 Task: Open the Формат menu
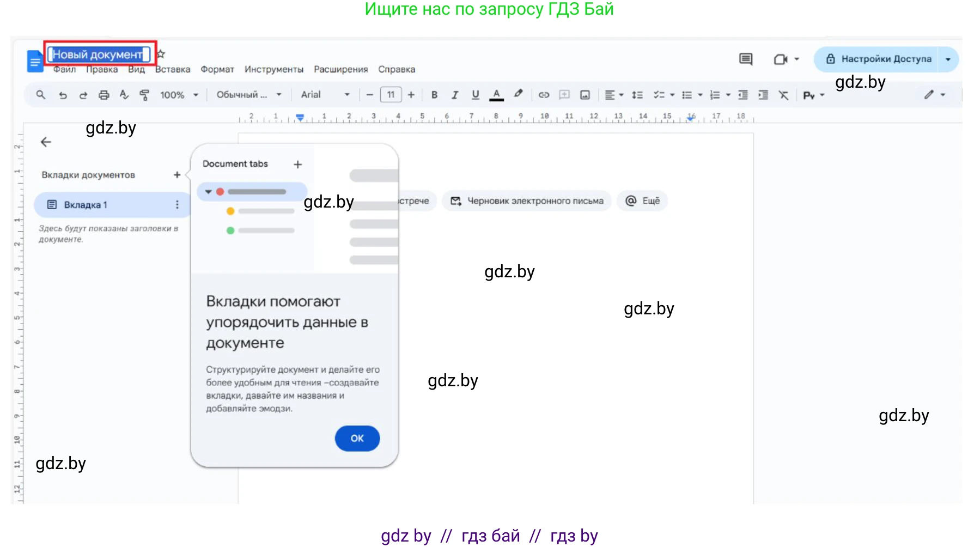[217, 69]
